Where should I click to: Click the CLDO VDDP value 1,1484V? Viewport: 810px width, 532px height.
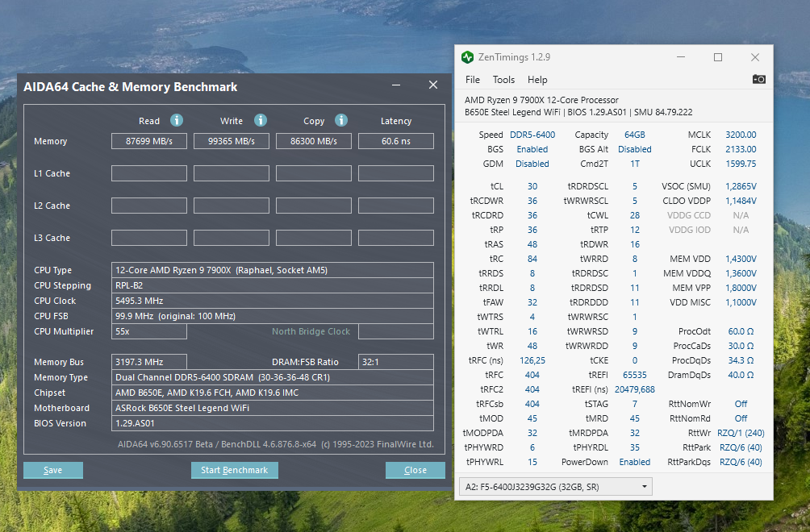point(741,201)
